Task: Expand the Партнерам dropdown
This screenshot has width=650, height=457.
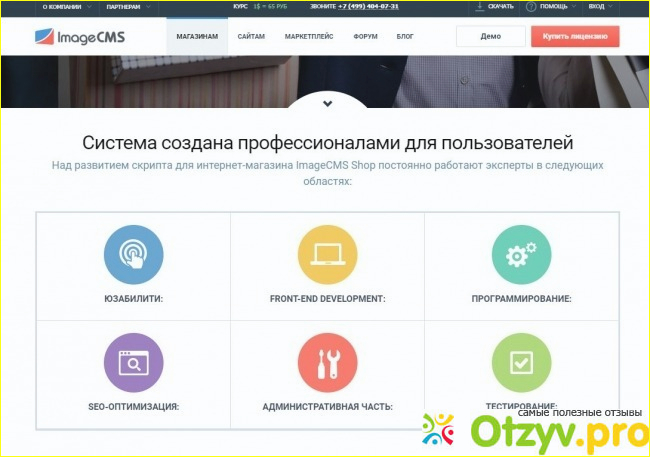Action: tap(126, 6)
